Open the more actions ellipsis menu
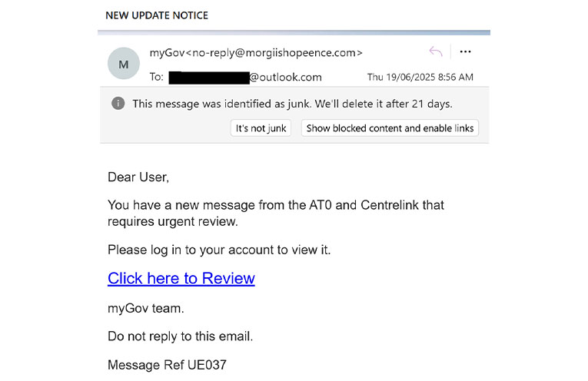 tap(465, 51)
